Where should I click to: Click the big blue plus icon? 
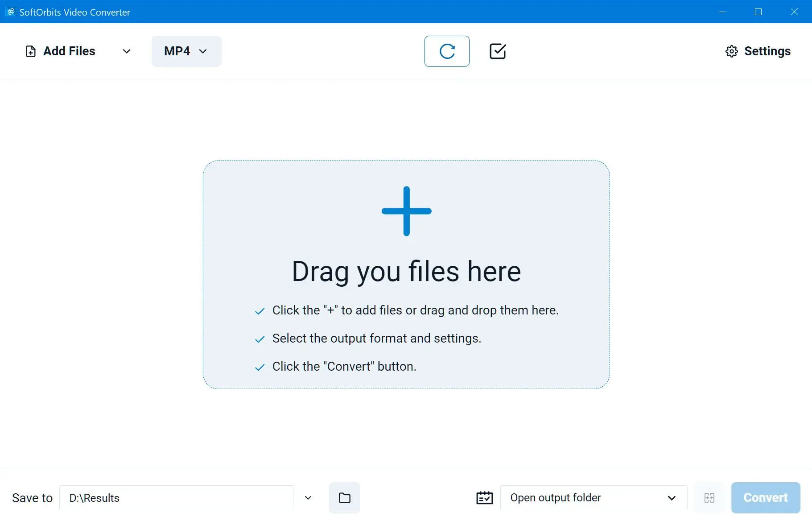[406, 211]
